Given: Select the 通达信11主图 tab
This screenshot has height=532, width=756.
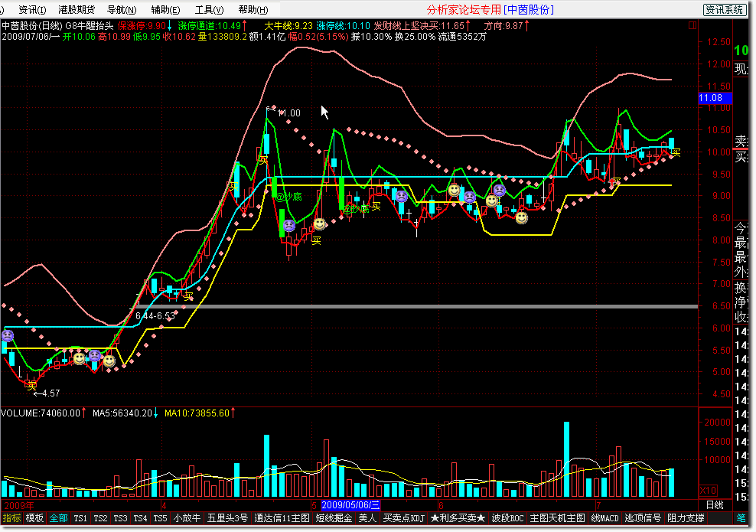Looking at the screenshot, I should pyautogui.click(x=282, y=518).
